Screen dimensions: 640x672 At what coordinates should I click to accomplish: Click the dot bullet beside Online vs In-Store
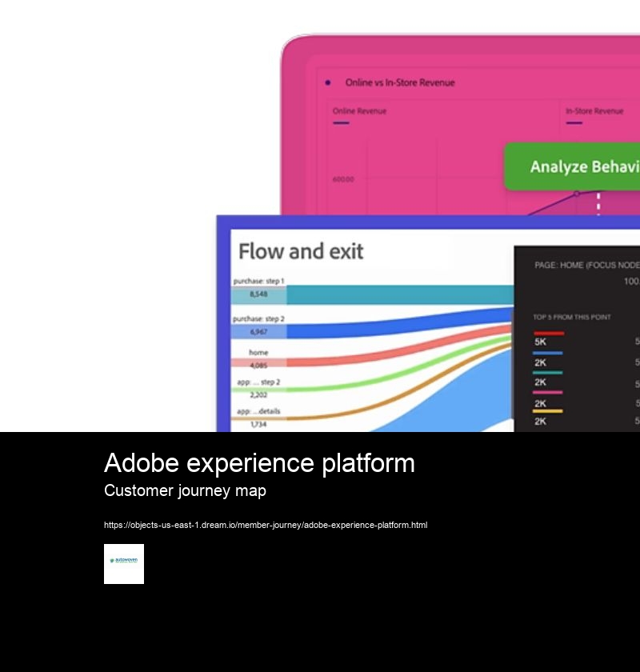click(x=328, y=82)
